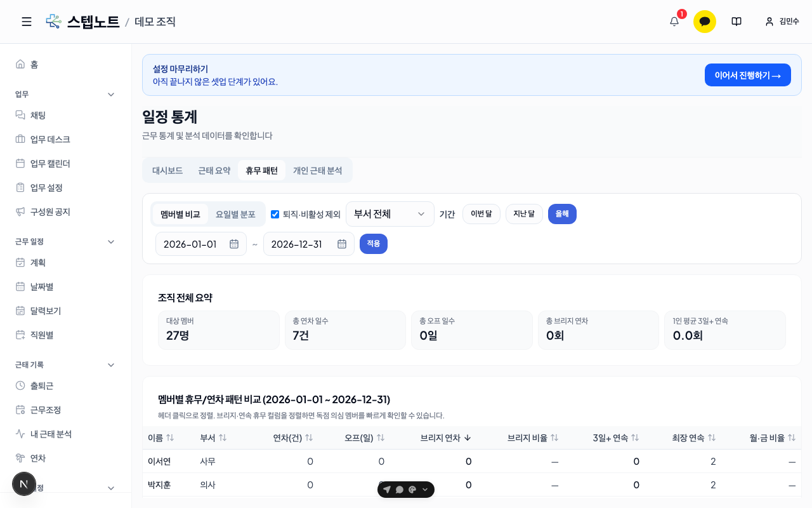Click the 스텝노트 logo icon
This screenshot has width=812, height=508.
click(53, 22)
